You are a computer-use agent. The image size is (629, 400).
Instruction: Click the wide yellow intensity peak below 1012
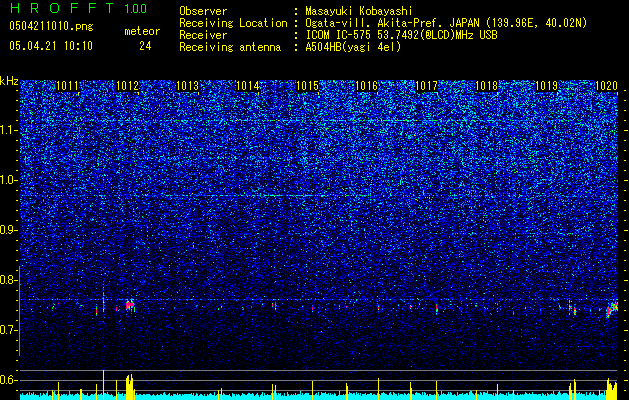(129, 386)
